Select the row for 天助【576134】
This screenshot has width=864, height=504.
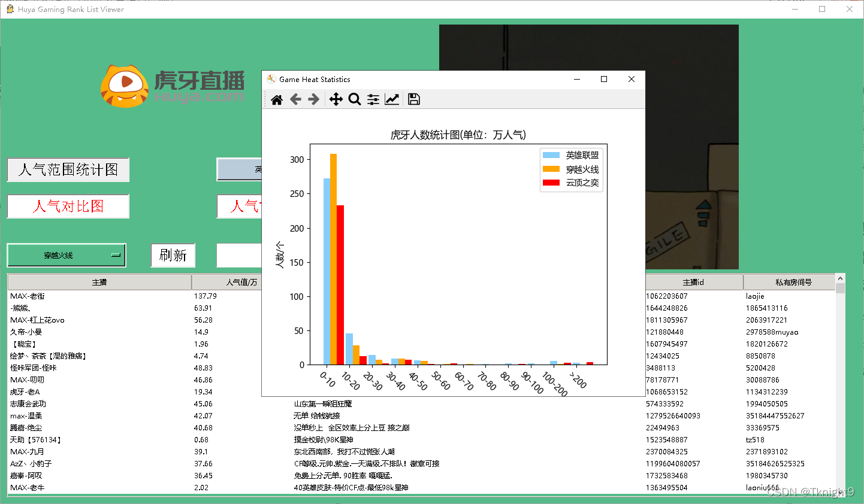click(421, 440)
